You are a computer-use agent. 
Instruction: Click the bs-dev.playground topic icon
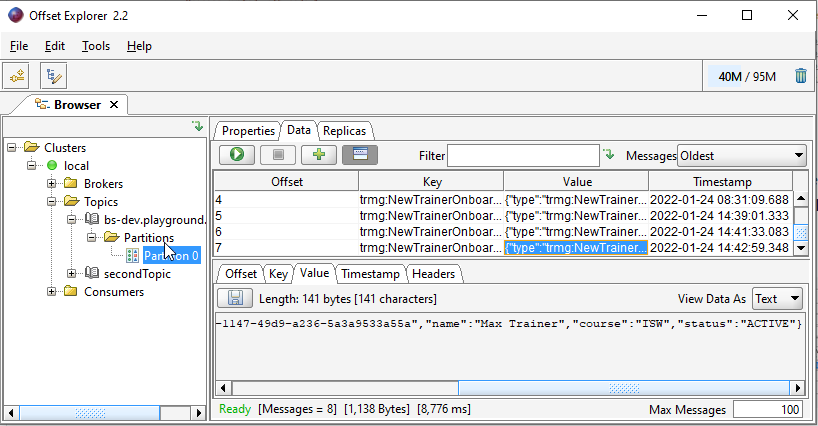coord(92,219)
